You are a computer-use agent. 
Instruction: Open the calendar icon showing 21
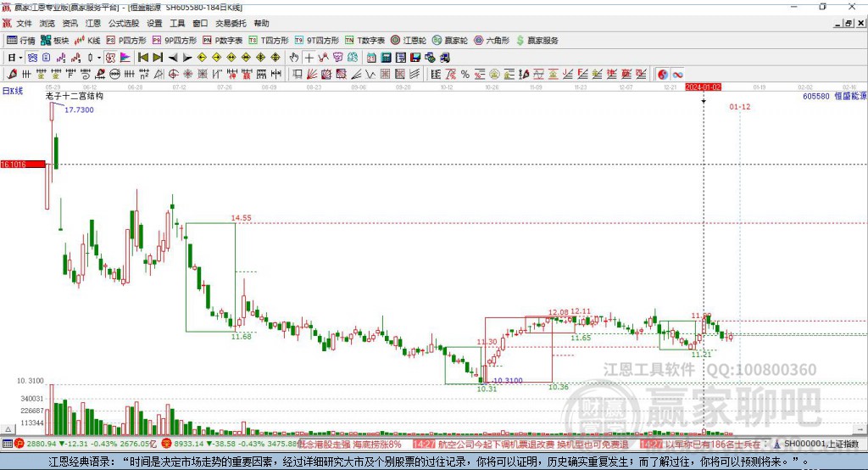371,58
